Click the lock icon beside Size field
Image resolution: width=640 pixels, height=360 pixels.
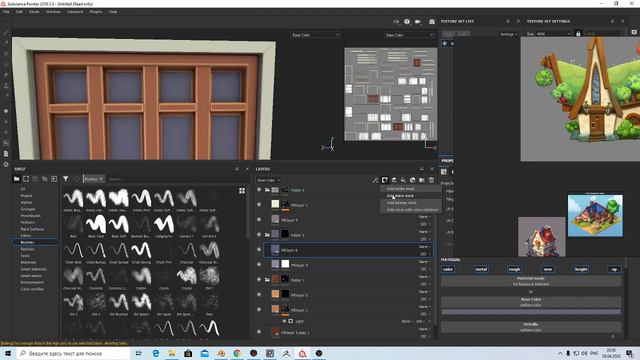(x=578, y=33)
